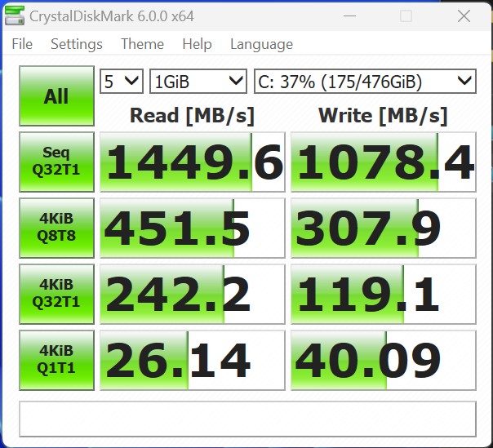The image size is (493, 448).
Task: Start the 4KiB Q1T1 test
Action: click(x=56, y=360)
